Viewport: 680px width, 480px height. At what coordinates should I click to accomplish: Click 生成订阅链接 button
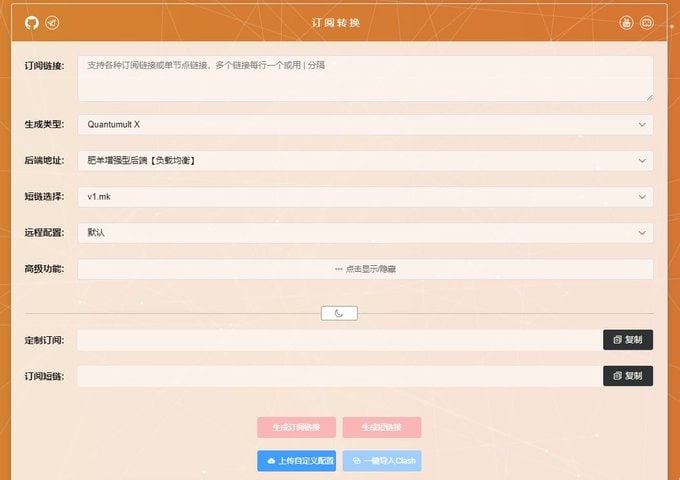pos(296,427)
